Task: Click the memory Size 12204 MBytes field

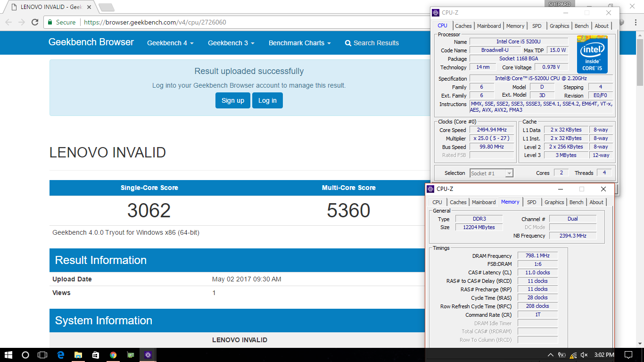Action: pyautogui.click(x=479, y=227)
